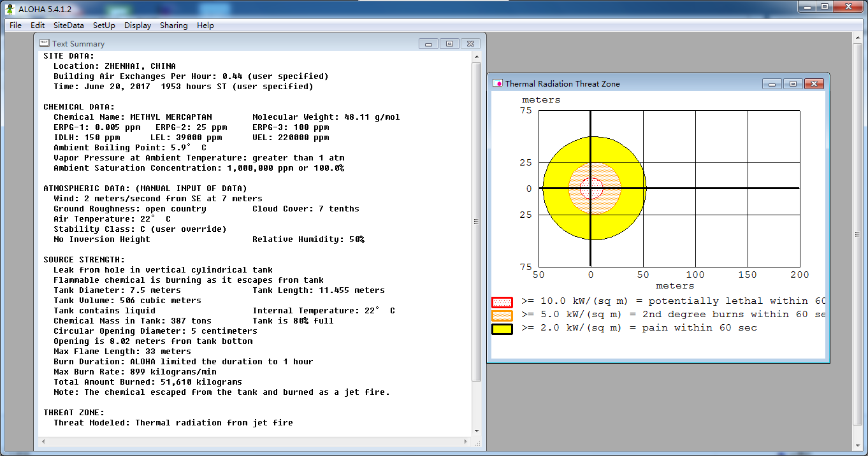Click the 'Chemical Name: METHYL MERCAPTAN' text
Image resolution: width=868 pixels, height=456 pixels.
[x=133, y=117]
